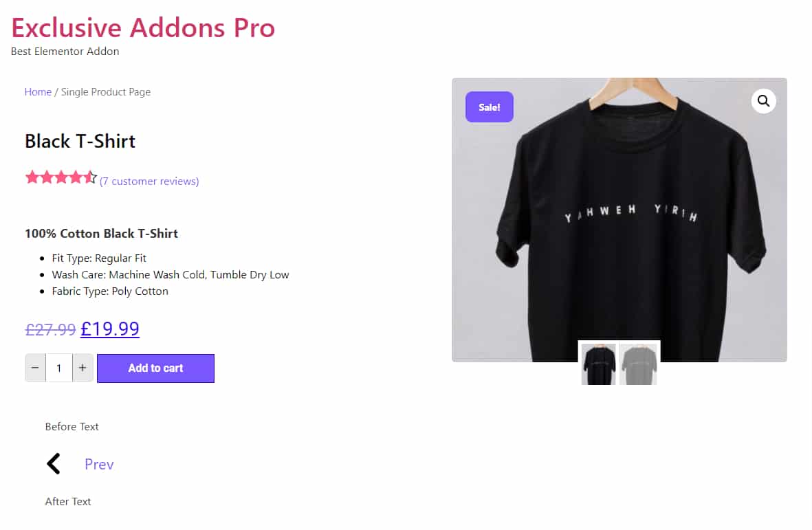The width and height of the screenshot is (812, 530).
Task: Select the grey t-shirt thumbnail
Action: point(638,364)
